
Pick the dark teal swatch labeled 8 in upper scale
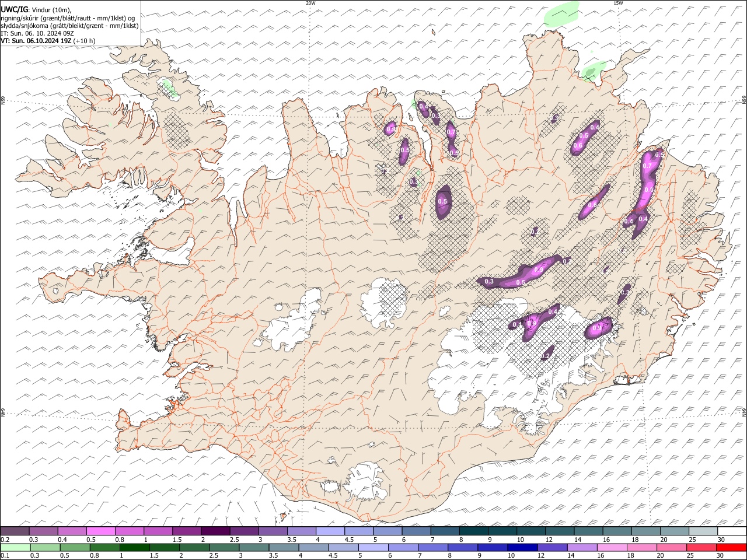tap(473, 531)
